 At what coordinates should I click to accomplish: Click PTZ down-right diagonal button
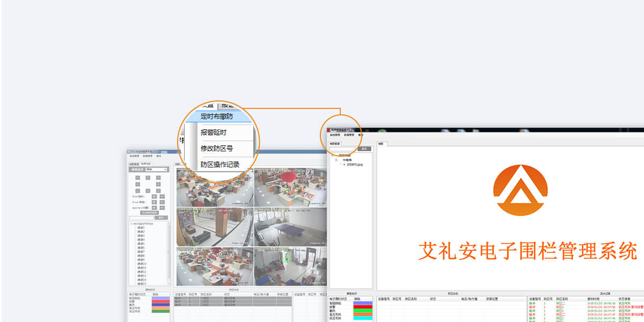point(158,191)
